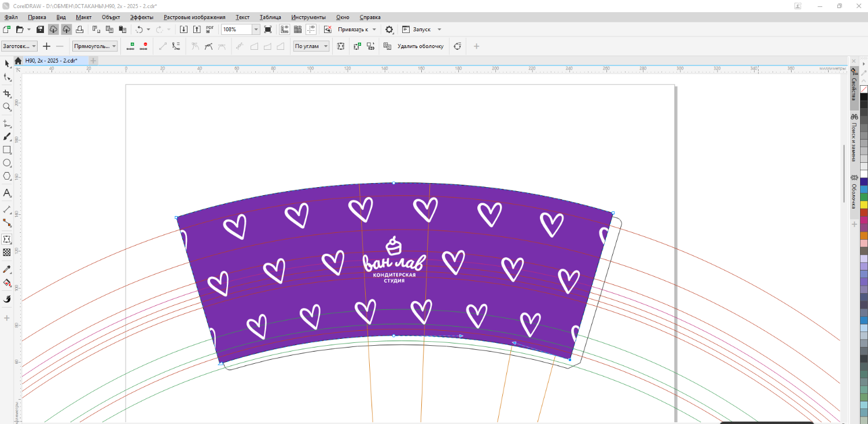Expand the Привязать к dropdown

click(374, 29)
